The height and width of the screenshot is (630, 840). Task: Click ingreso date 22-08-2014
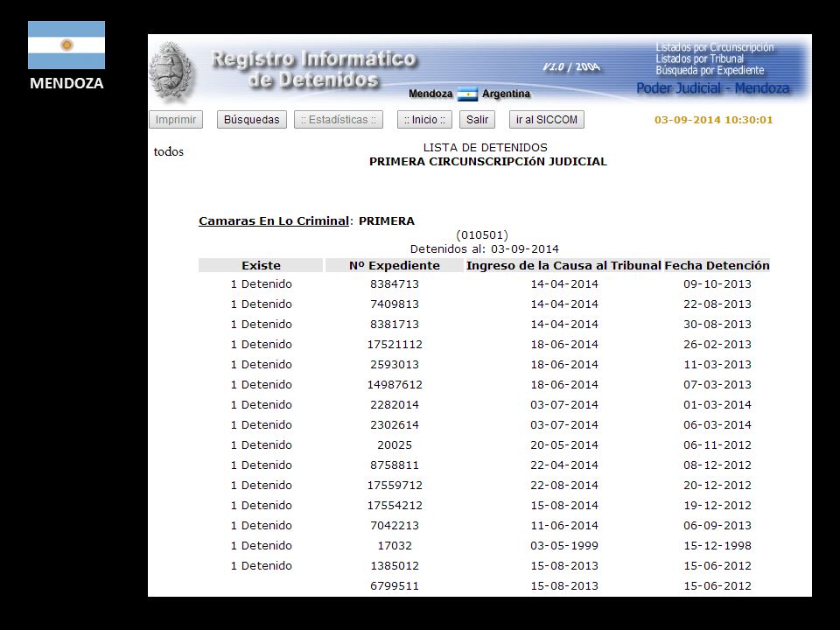click(x=564, y=486)
